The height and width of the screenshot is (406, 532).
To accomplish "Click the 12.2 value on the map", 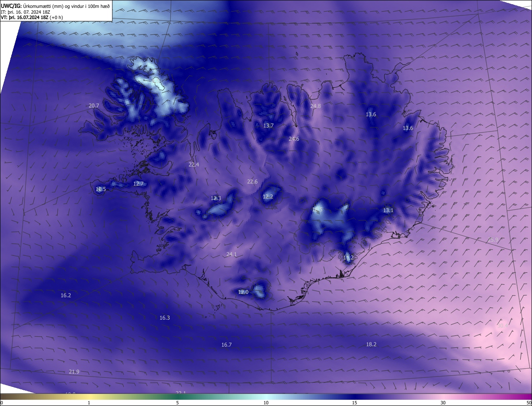I will click(268, 197).
